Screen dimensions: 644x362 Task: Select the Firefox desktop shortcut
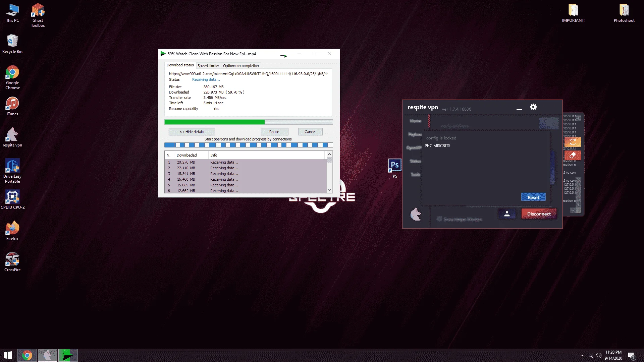tap(12, 231)
